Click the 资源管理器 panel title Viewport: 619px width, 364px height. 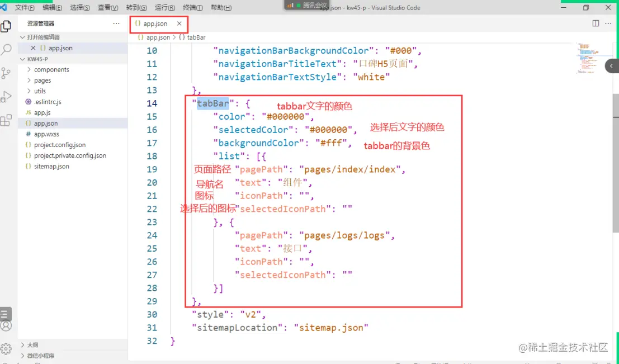pos(41,23)
